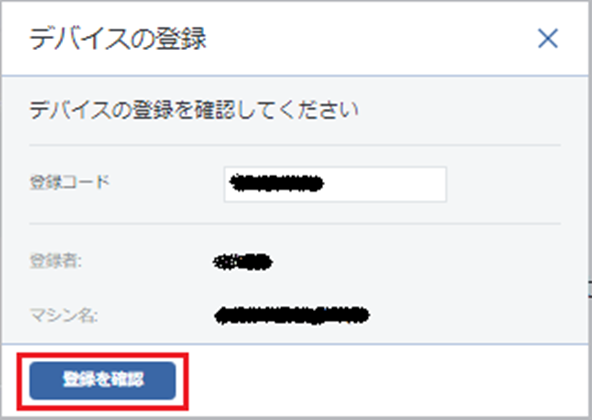The width and height of the screenshot is (592, 420).
Task: Click the gray panel area below マシン名
Action: coord(295,335)
